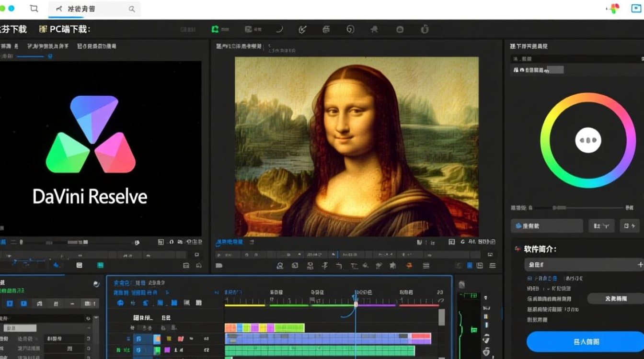Click the mouse icon in the top toolbar
The height and width of the screenshot is (359, 644).
click(424, 29)
